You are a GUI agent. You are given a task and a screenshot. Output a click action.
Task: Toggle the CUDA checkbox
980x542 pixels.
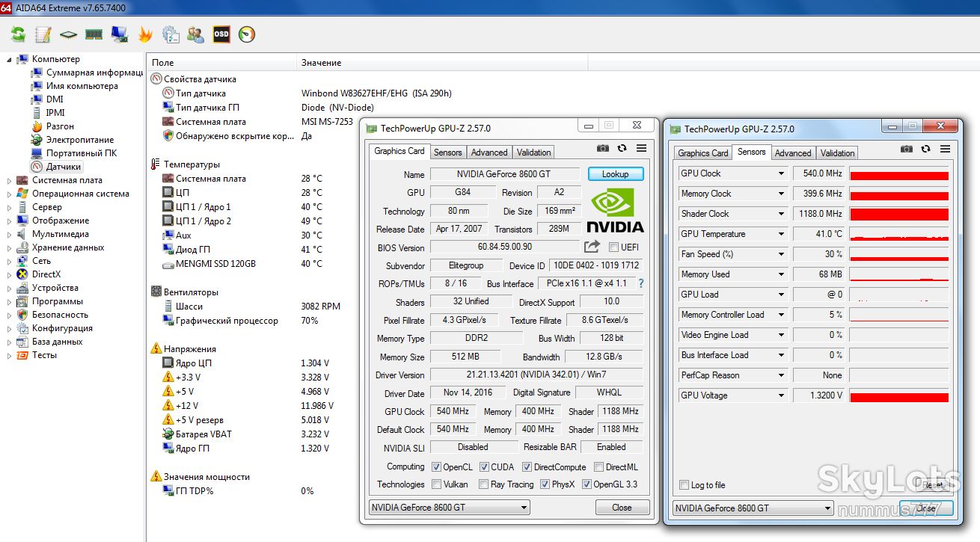[x=483, y=467]
